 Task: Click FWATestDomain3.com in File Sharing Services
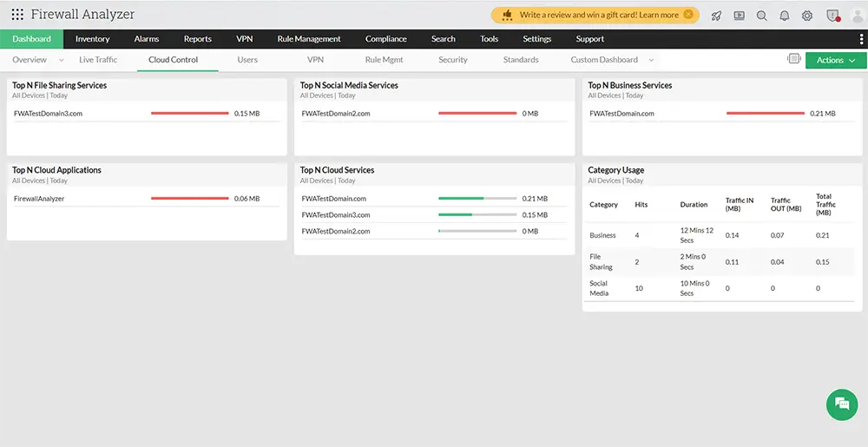point(48,114)
